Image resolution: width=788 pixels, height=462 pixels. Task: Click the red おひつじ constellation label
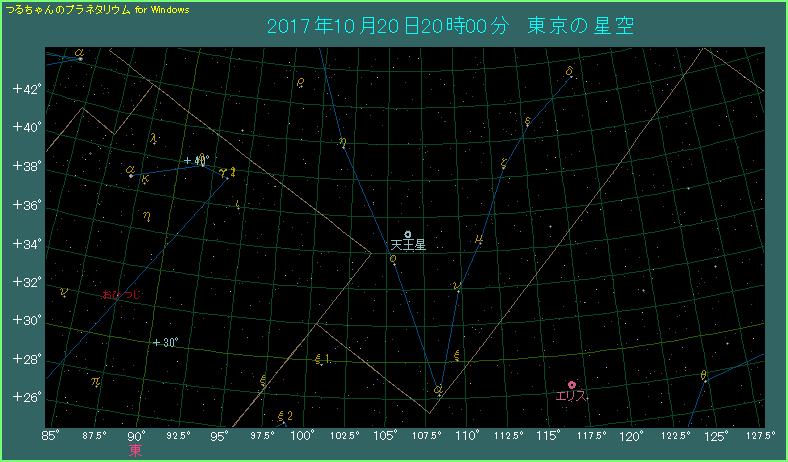122,295
